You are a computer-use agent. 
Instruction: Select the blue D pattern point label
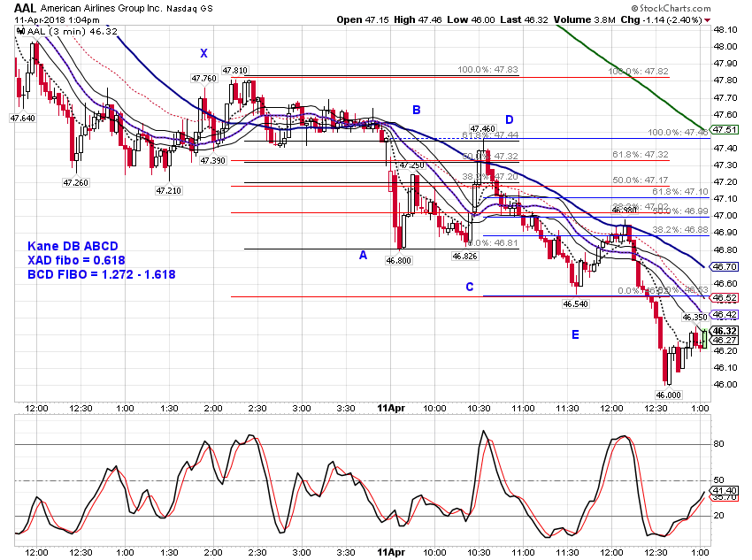tap(510, 119)
